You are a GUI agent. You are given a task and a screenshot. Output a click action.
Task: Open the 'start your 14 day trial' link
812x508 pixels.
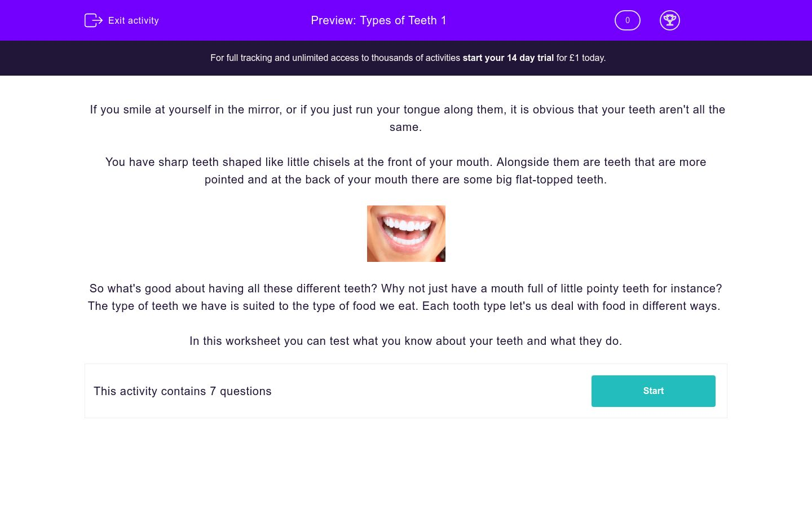pos(508,58)
